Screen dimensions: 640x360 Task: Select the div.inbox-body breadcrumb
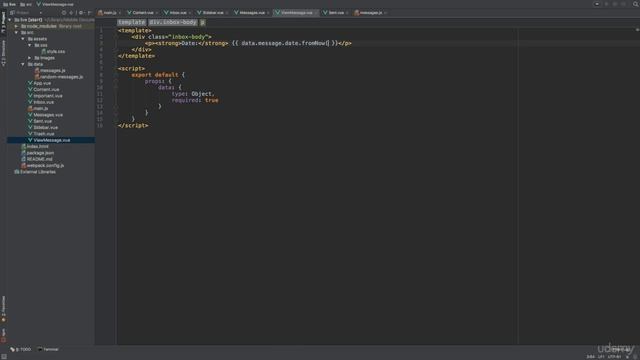(x=173, y=22)
